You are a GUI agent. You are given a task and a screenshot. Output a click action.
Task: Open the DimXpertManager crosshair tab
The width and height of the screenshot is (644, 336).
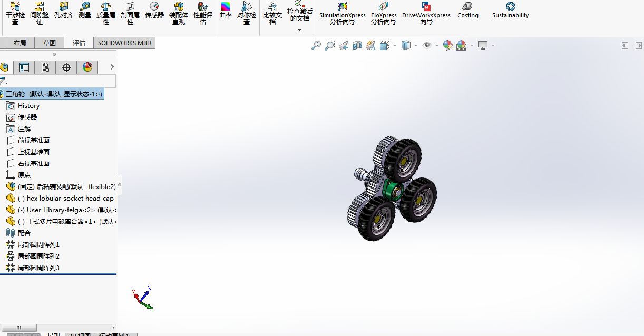pyautogui.click(x=66, y=67)
